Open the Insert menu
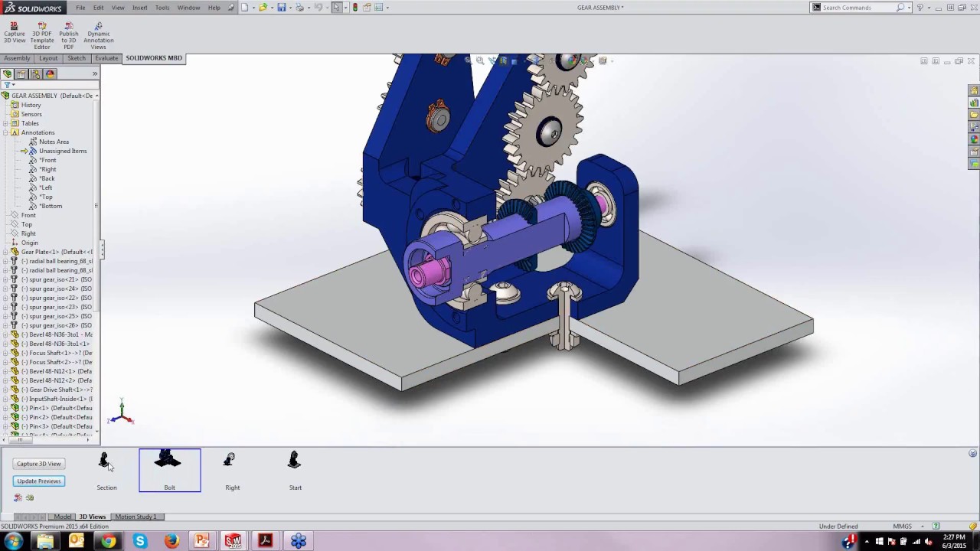 [139, 8]
